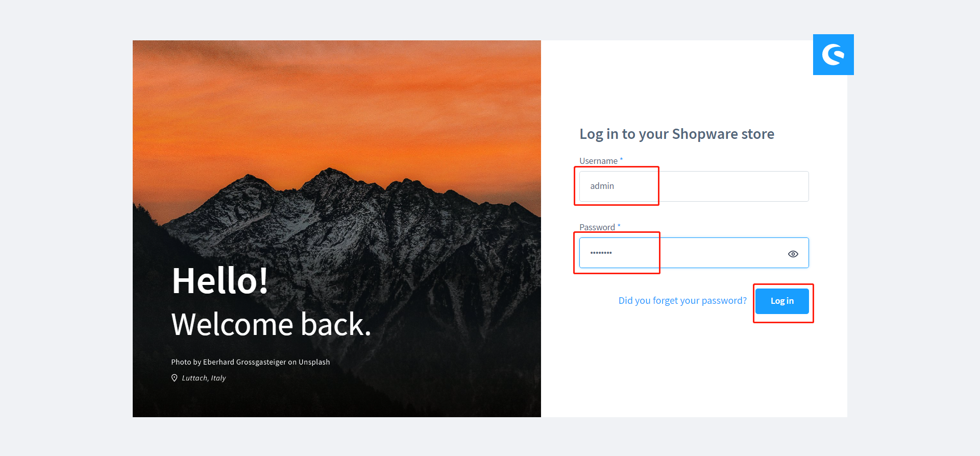Click the Shopware logo icon
Viewport: 980px width, 456px height.
(833, 55)
